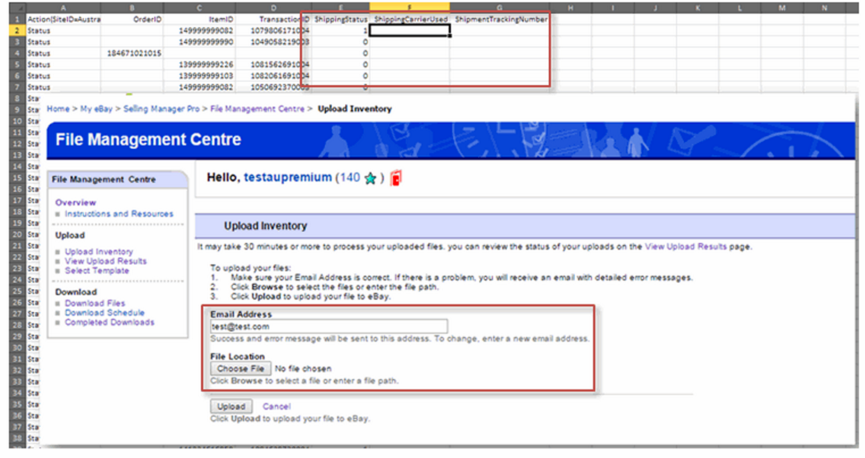Viewport: 865px width, 458px height.
Task: Click the testaupremium username link
Action: (287, 178)
